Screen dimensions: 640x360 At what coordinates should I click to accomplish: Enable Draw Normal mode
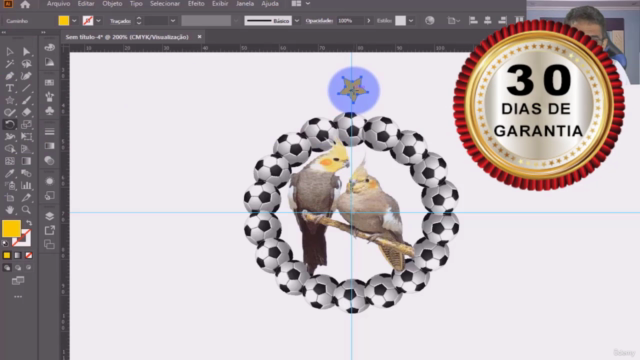[7, 268]
